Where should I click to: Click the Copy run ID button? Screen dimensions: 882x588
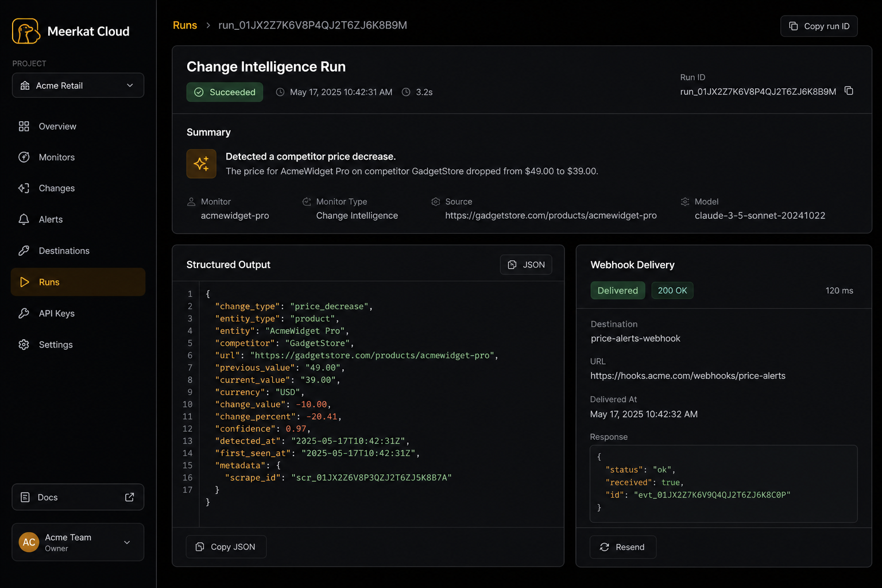[819, 26]
